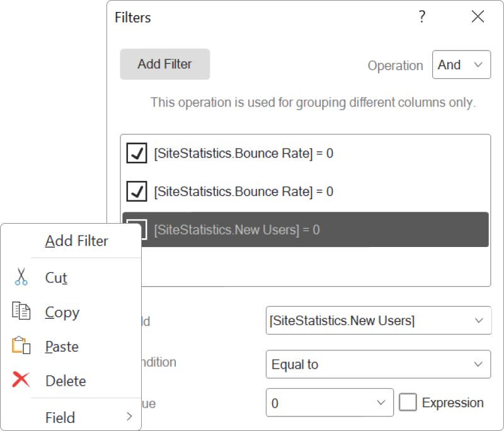Click the question mark help icon
Screen dimensions: 504x431
(x=422, y=17)
